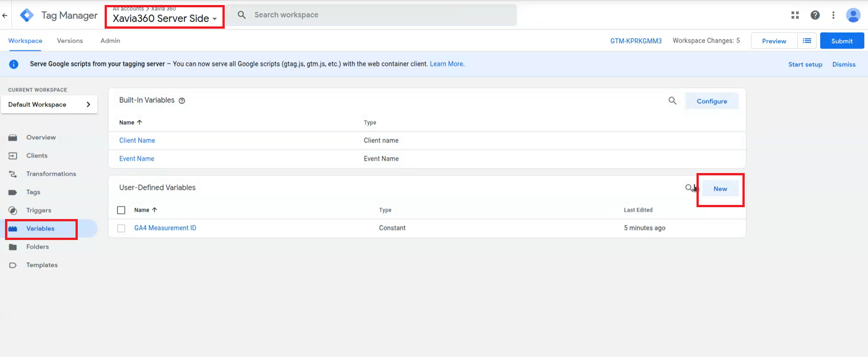Click the Learn More link

tap(446, 64)
